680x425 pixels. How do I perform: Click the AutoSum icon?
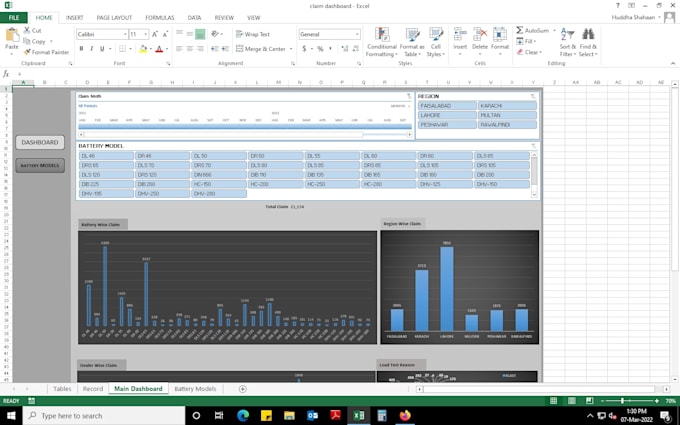520,30
